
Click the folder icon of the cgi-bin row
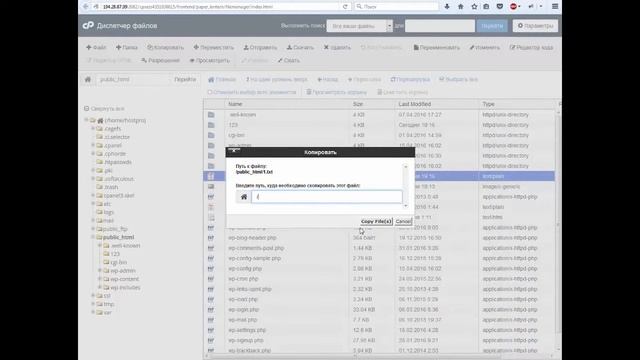click(211, 135)
